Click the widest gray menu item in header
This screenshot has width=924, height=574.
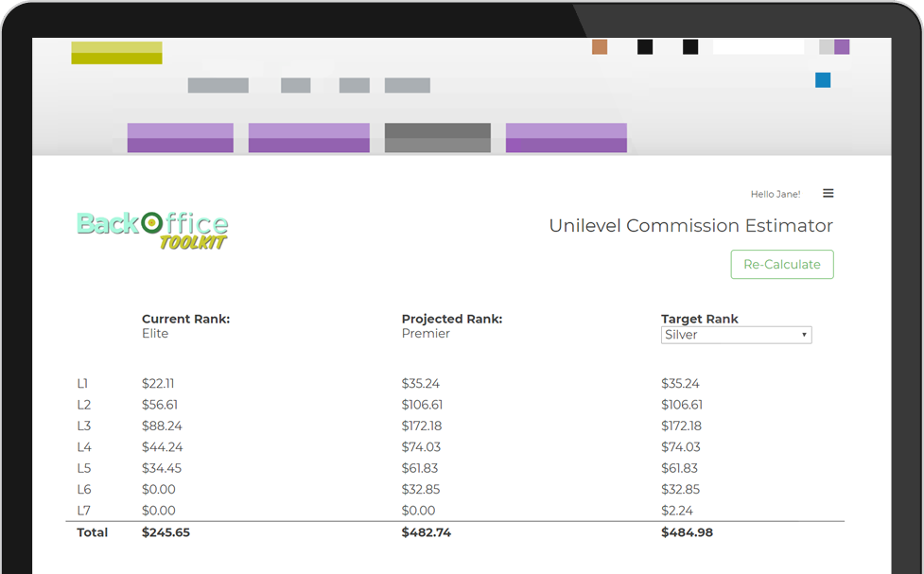pyautogui.click(x=218, y=86)
